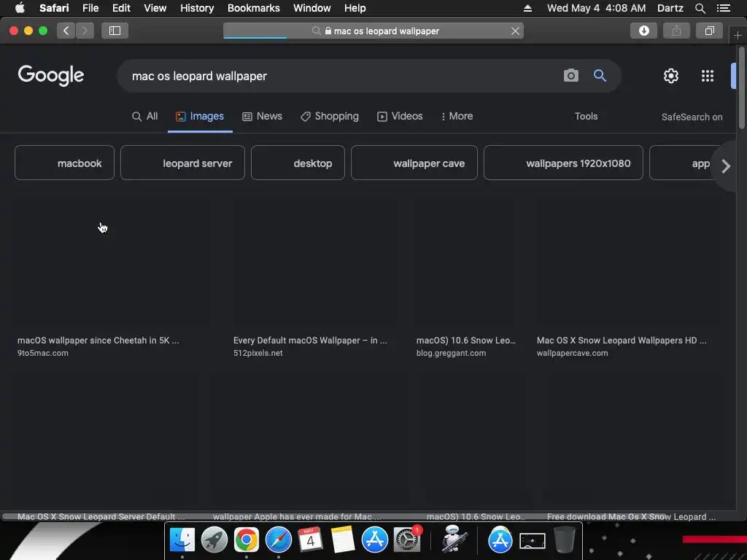Viewport: 747px width, 560px height.
Task: Switch to the Videos tab
Action: coord(400,116)
